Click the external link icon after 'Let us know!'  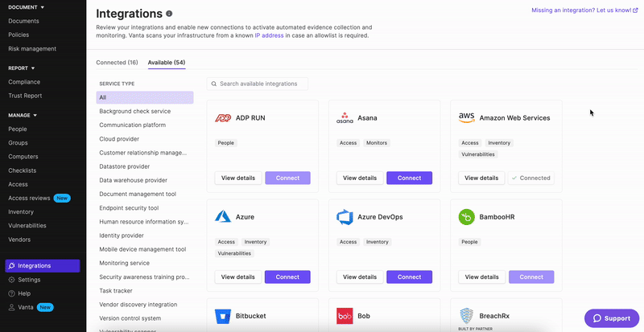pos(635,10)
